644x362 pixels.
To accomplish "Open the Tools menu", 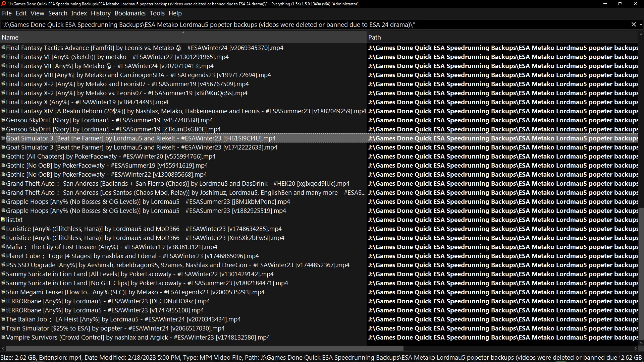I will tap(157, 13).
